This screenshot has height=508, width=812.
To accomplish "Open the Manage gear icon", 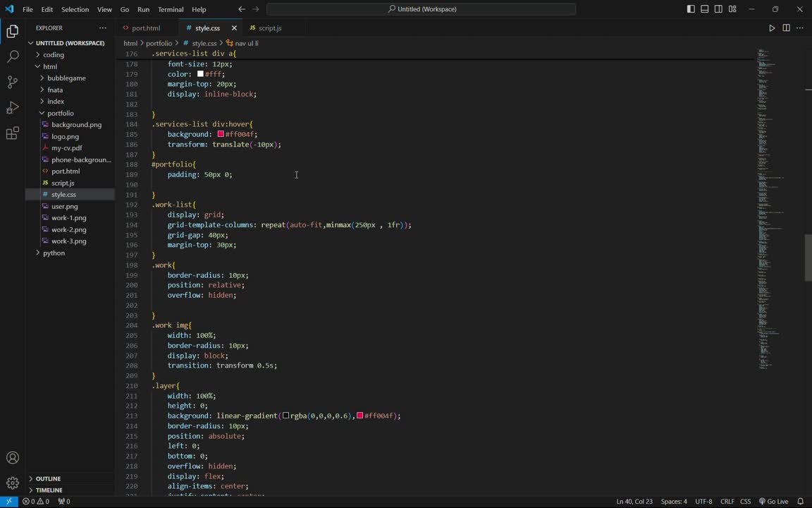I will (x=13, y=483).
